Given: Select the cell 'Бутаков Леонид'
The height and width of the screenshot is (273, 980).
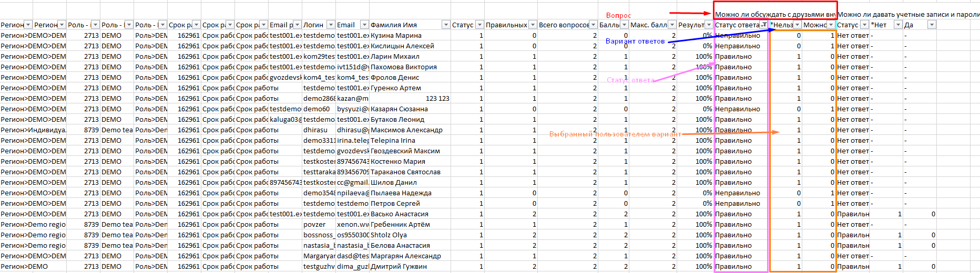Looking at the screenshot, I should point(410,119).
